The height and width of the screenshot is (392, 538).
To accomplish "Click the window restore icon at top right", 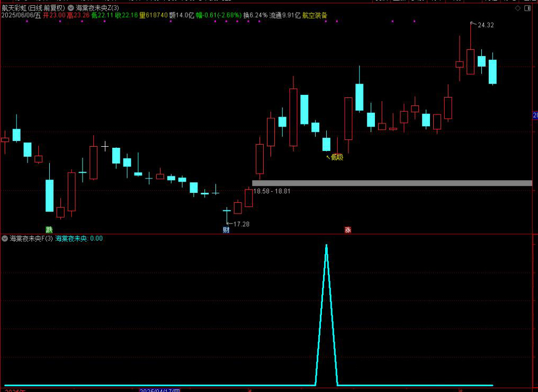I will [x=528, y=8].
